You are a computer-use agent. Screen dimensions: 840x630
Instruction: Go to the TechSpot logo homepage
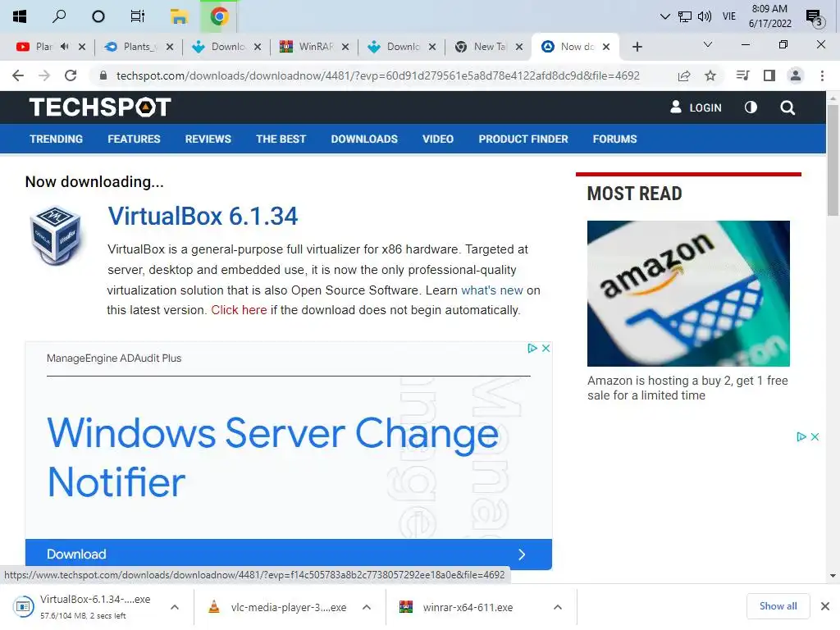tap(100, 107)
